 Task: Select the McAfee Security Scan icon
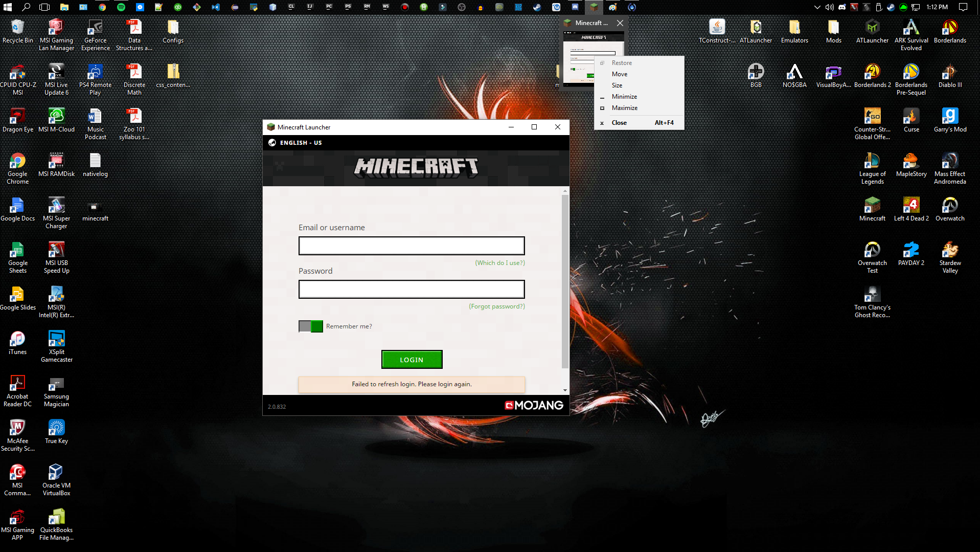[18, 435]
